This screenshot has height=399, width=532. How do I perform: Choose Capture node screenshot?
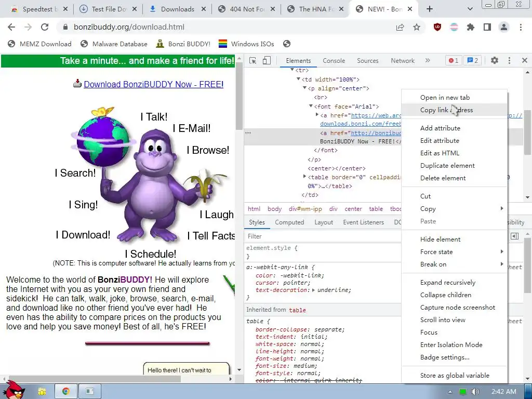coord(455,308)
